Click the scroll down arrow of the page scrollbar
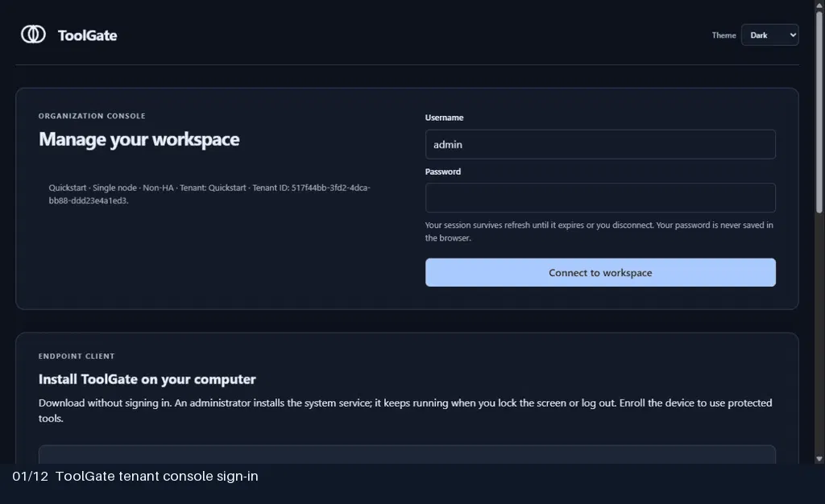825x504 pixels. coord(819,459)
